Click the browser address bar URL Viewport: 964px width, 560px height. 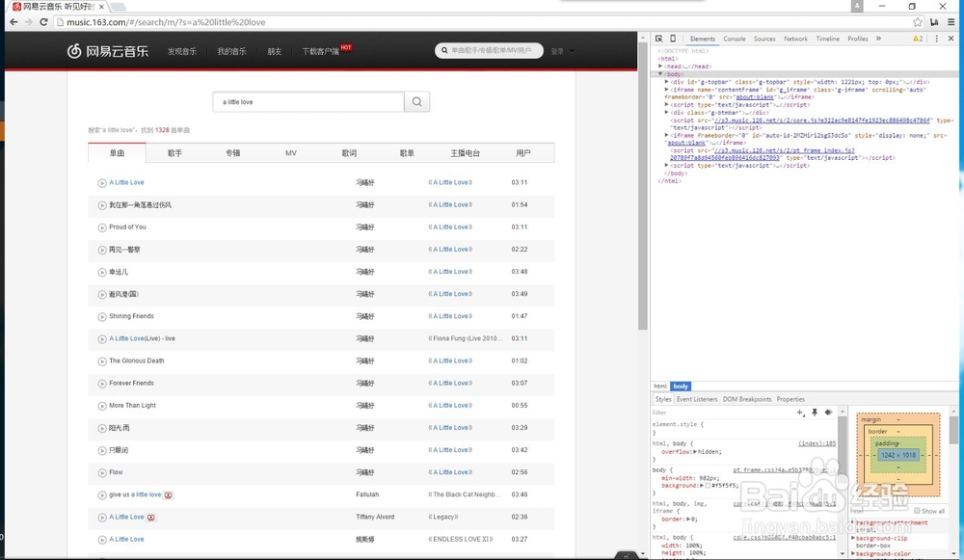(x=166, y=22)
